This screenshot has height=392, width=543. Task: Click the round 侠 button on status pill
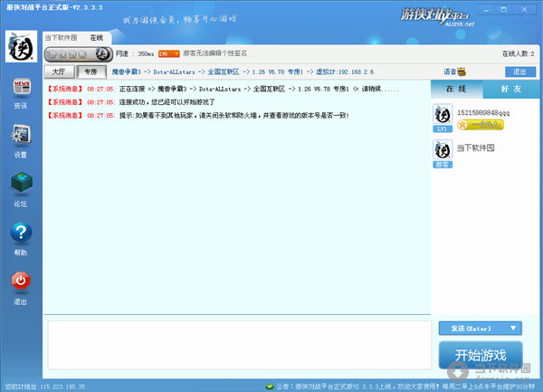point(102,54)
